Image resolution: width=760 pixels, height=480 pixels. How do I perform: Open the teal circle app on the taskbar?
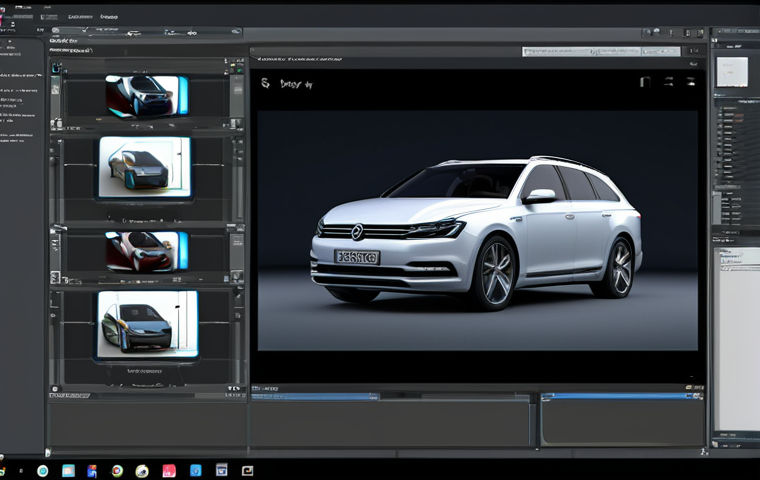tap(43, 470)
